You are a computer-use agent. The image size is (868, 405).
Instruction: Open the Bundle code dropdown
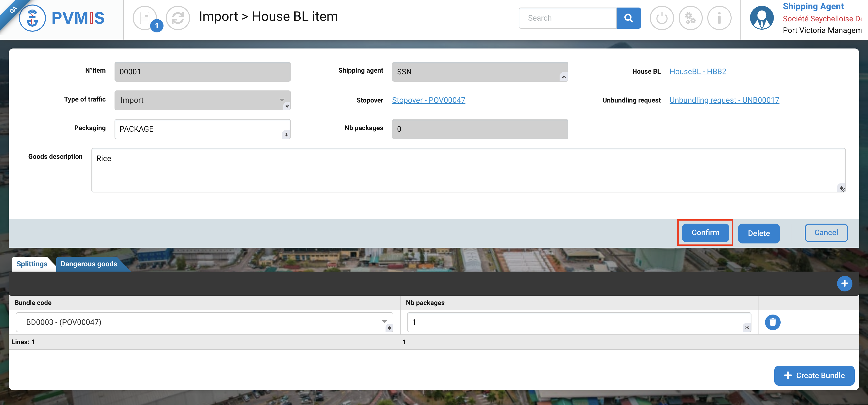click(x=384, y=322)
